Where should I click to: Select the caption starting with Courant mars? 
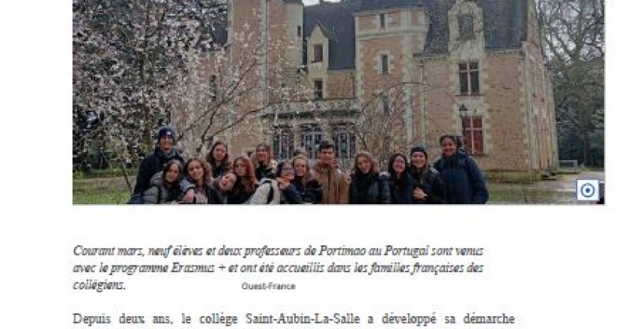click(278, 268)
